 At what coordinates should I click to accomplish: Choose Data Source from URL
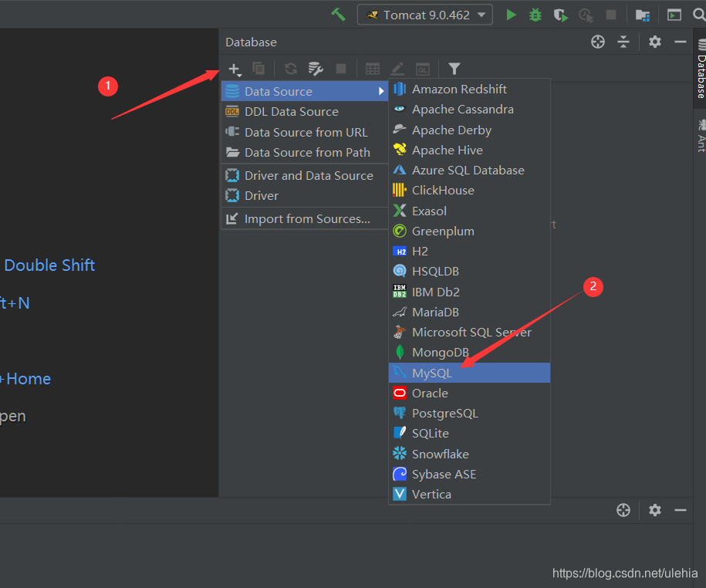click(305, 133)
